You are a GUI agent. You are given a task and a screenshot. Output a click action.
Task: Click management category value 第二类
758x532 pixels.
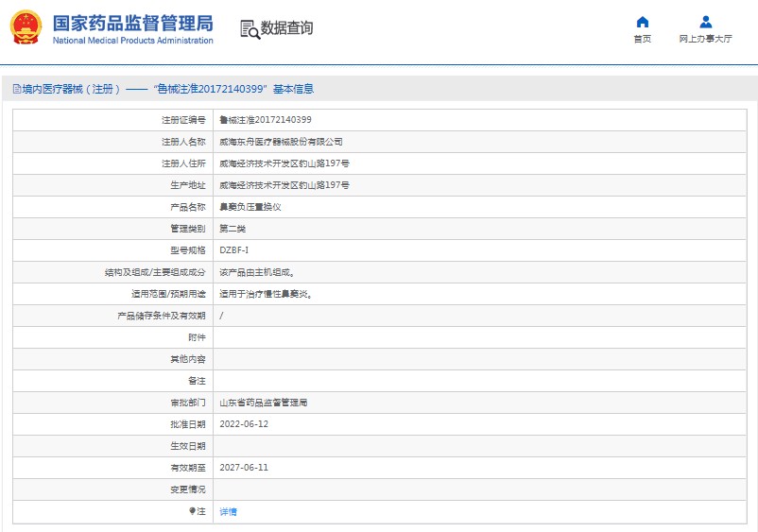coord(233,229)
